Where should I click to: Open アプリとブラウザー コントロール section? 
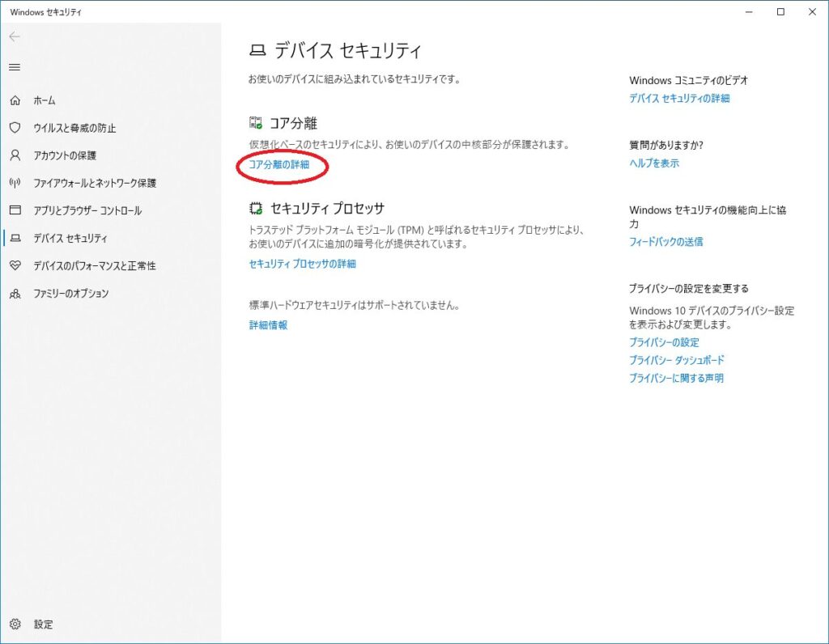pyautogui.click(x=87, y=210)
